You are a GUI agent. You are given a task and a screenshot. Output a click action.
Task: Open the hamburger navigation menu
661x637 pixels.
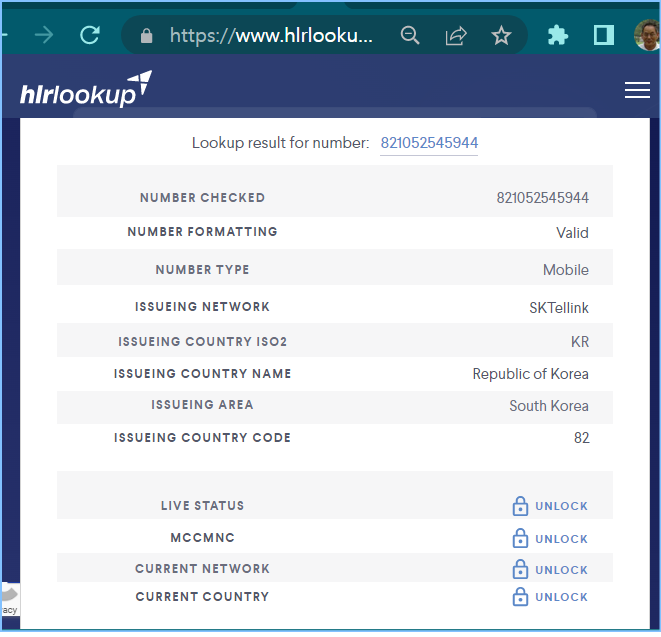(x=637, y=90)
